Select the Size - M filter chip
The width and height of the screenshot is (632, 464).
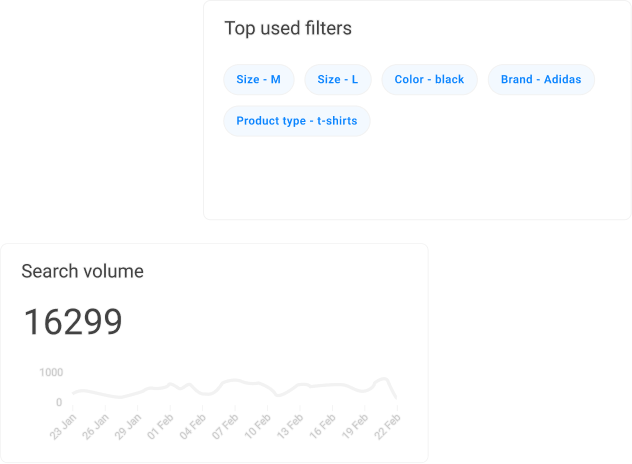[258, 79]
